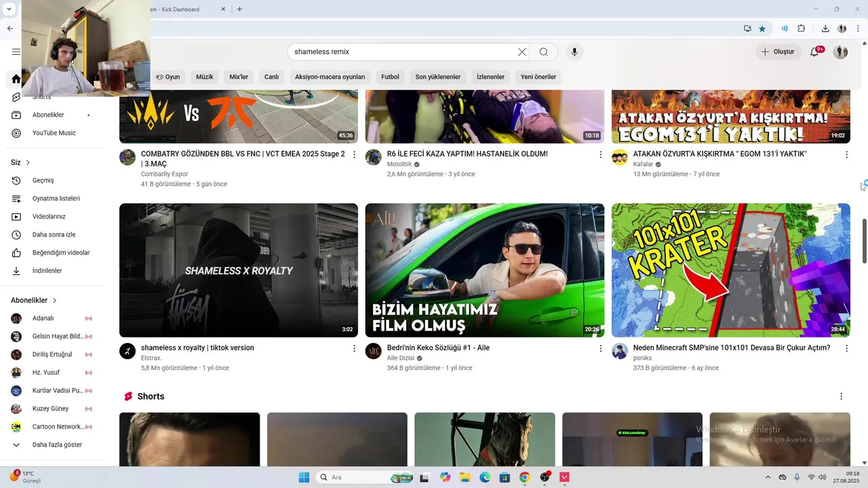Click the blue sound waves extension icon
This screenshot has height=488, width=868.
785,28
